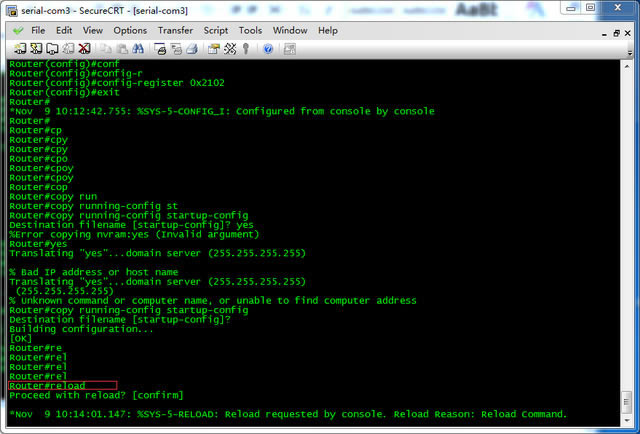Expand the toolbar overflow arrow
The width and height of the screenshot is (640, 434).
pyautogui.click(x=630, y=53)
